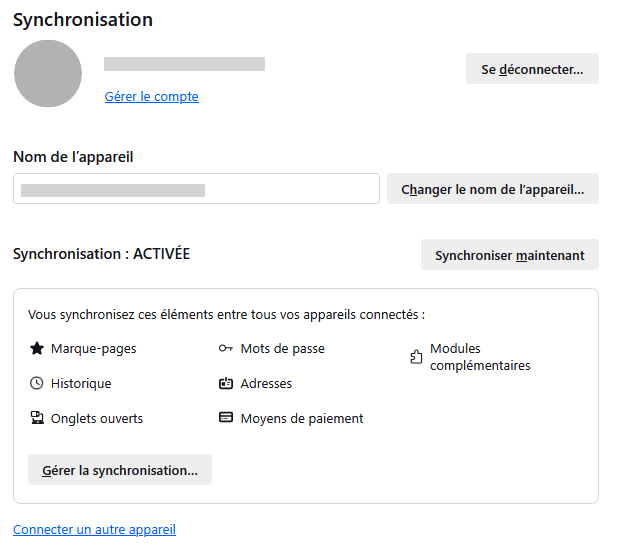
Task: Click the Onglets ouverts tabs icon
Action: coord(37,418)
